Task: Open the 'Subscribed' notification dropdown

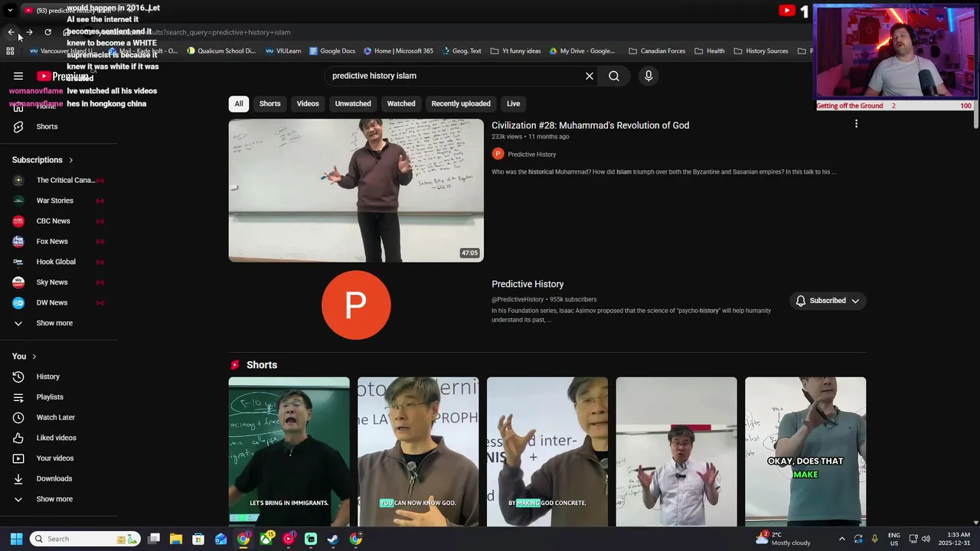Action: click(x=828, y=301)
